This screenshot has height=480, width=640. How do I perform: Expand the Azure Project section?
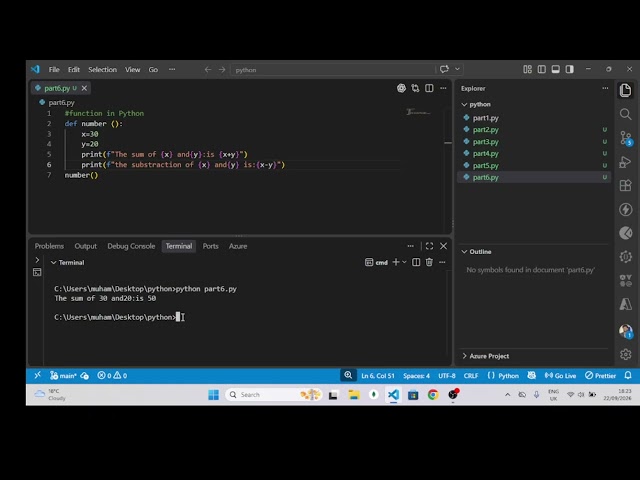click(x=464, y=356)
